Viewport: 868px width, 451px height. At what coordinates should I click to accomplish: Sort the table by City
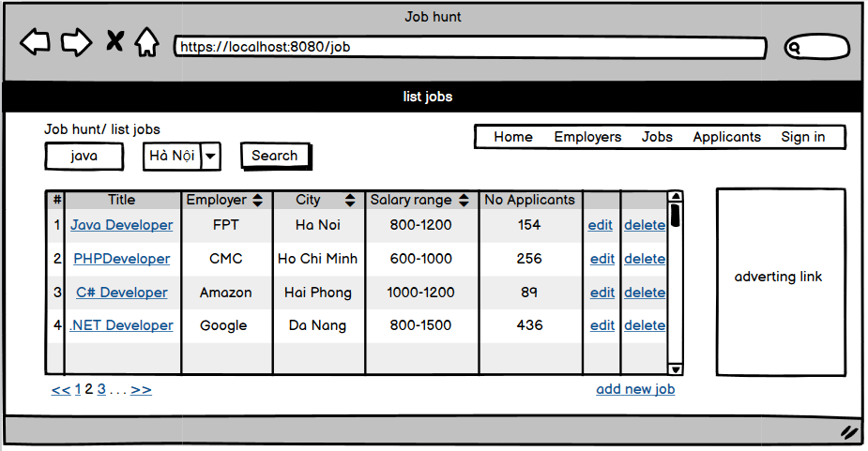pyautogui.click(x=350, y=201)
